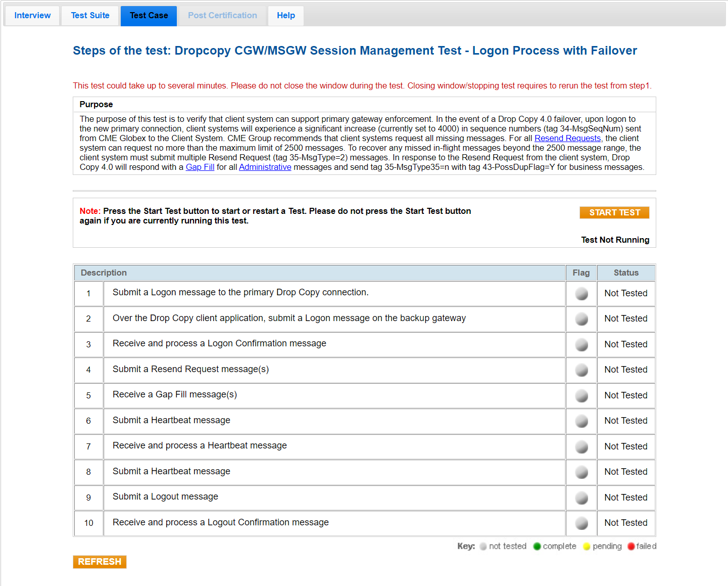The width and height of the screenshot is (728, 586).
Task: Switch to the Test Suite tab
Action: [x=90, y=16]
